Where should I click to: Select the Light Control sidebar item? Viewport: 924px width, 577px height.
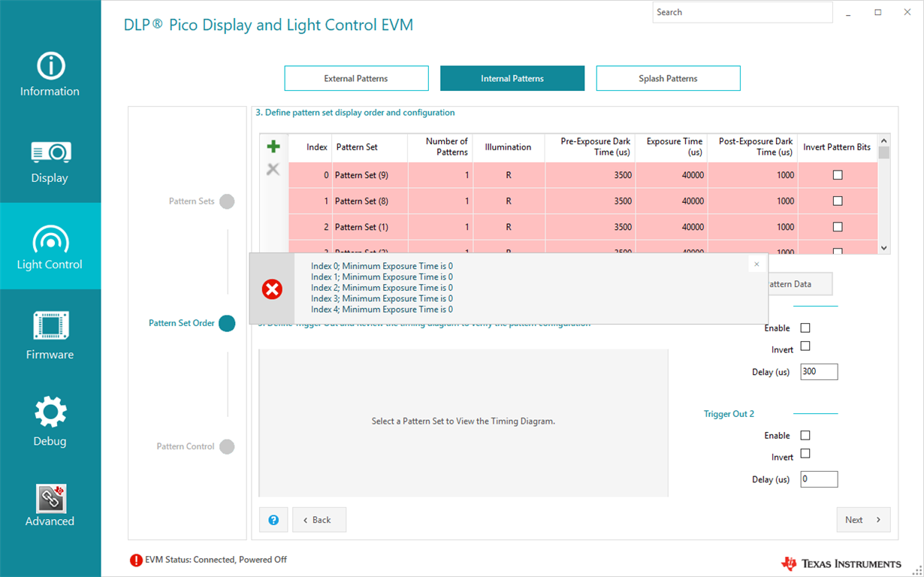click(x=50, y=246)
